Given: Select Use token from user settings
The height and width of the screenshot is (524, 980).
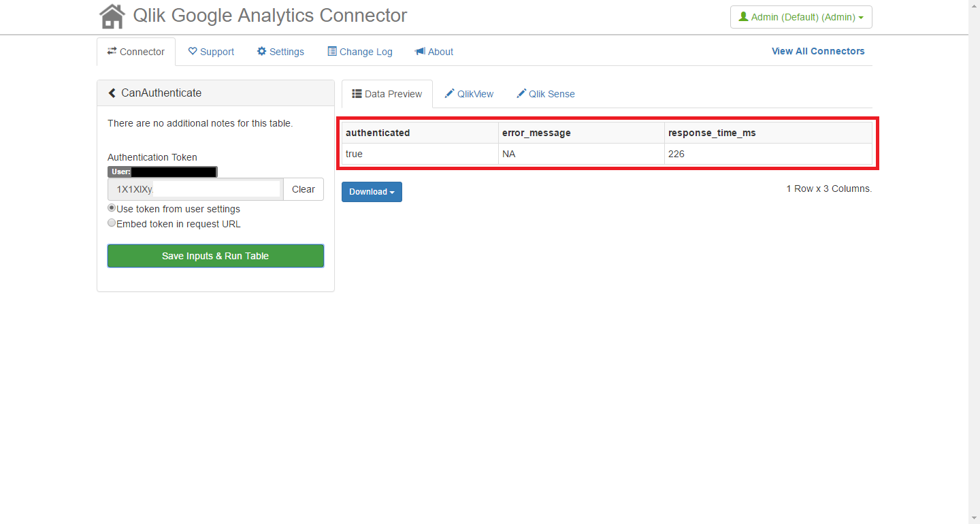Looking at the screenshot, I should pyautogui.click(x=112, y=208).
